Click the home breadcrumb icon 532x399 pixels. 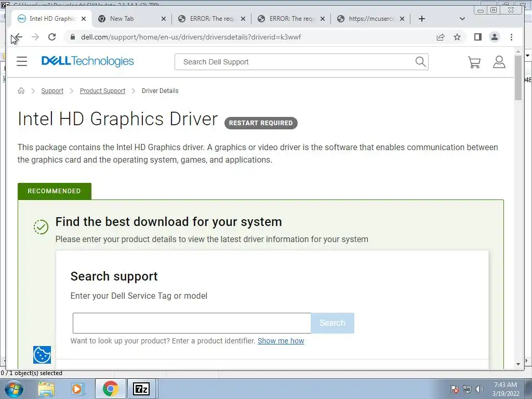coord(21,90)
